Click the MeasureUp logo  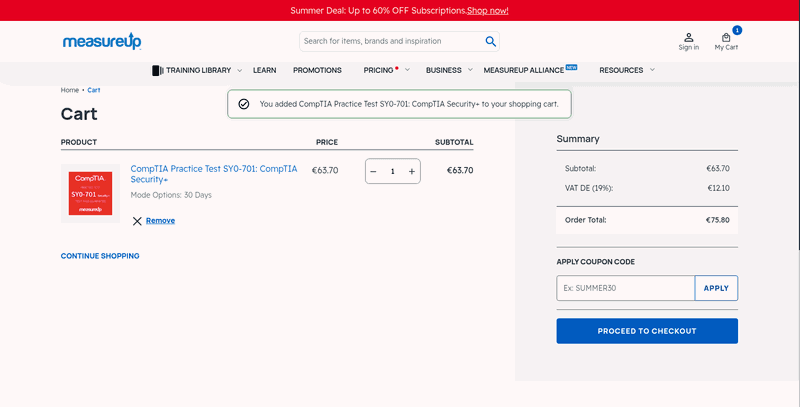[x=102, y=41]
